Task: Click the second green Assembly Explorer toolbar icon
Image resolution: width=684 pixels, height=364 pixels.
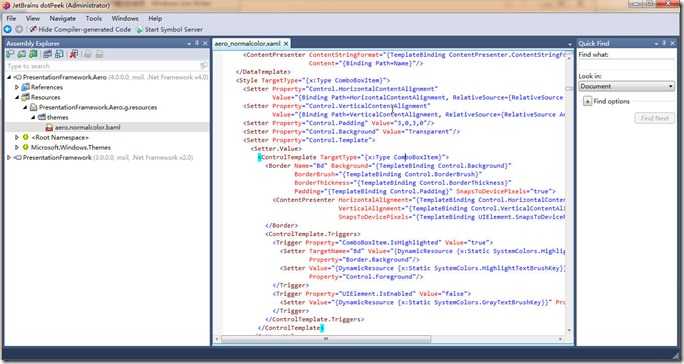Action: (x=21, y=54)
